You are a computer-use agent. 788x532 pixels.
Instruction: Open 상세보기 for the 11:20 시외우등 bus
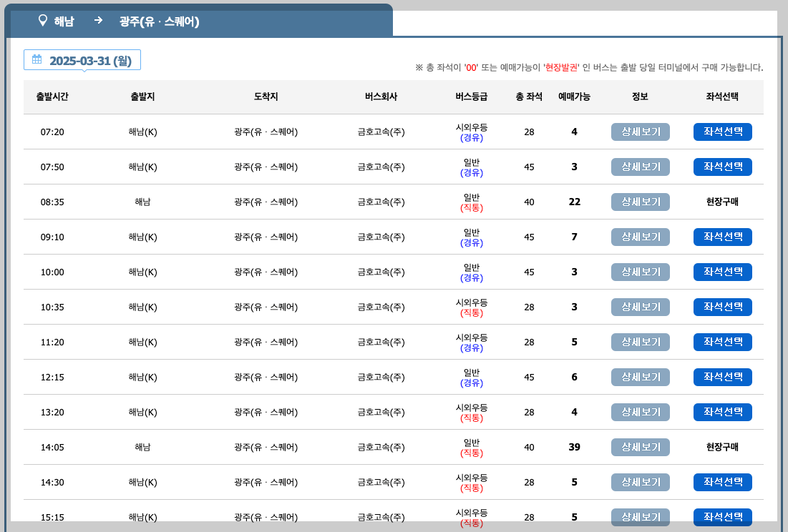(x=640, y=342)
